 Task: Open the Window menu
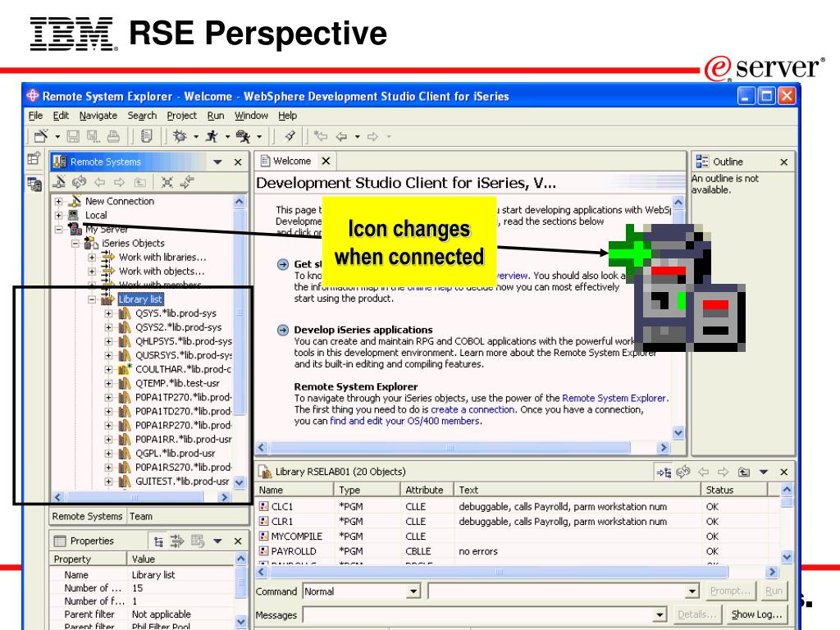251,116
